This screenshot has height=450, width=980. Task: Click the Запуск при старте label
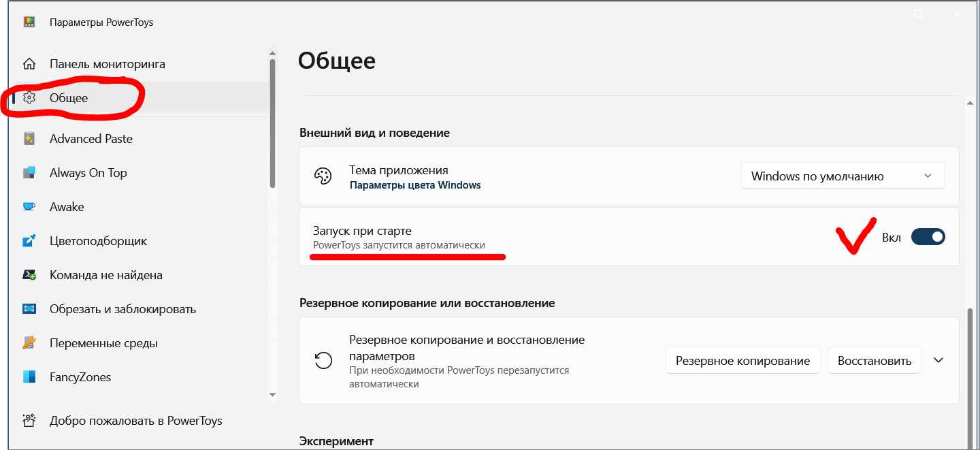[x=362, y=231]
